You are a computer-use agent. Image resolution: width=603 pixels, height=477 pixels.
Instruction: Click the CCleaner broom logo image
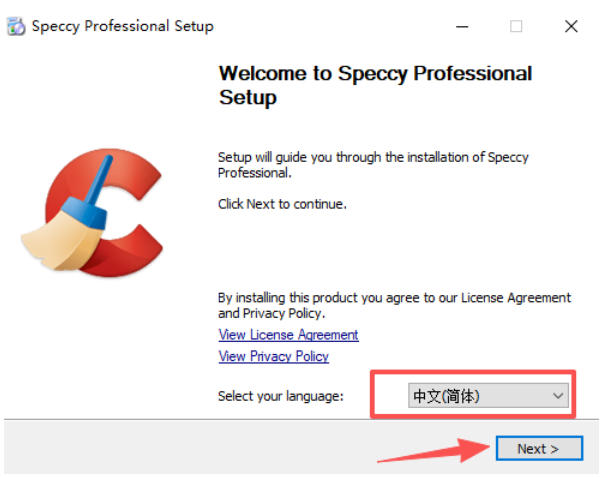click(x=92, y=212)
